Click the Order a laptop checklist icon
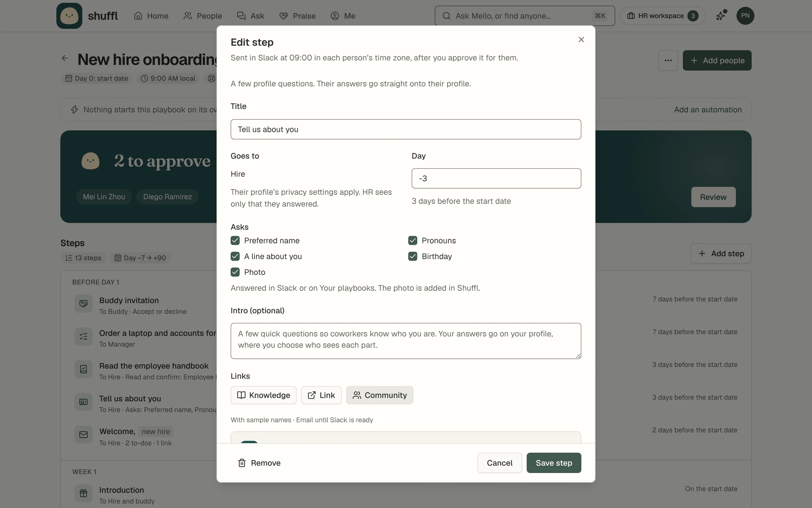This screenshot has width=812, height=508. tap(83, 336)
